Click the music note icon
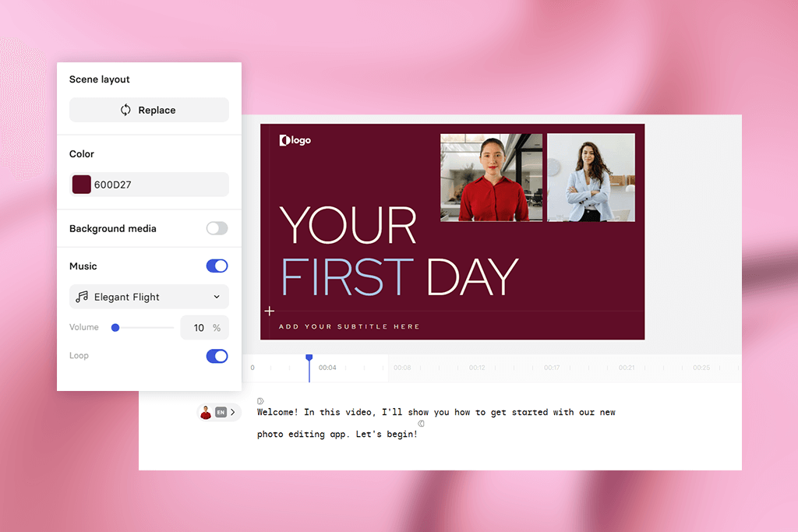798x532 pixels. coord(82,297)
